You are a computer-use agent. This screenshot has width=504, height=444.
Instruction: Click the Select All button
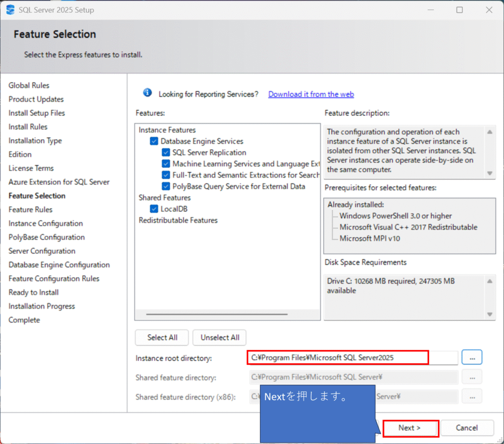(x=162, y=337)
